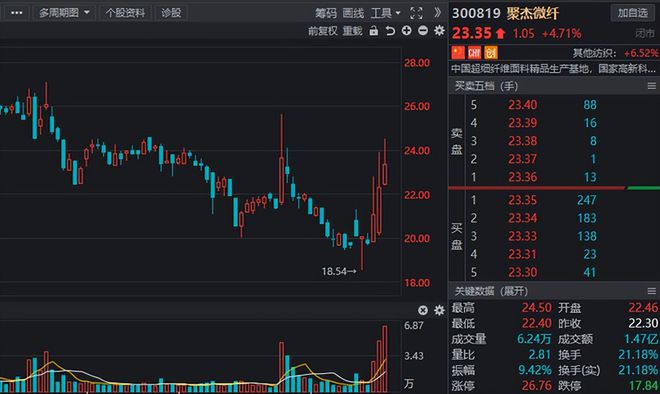This screenshot has width=660, height=394.
Task: Open the 多周期图 dropdown
Action: [x=64, y=13]
